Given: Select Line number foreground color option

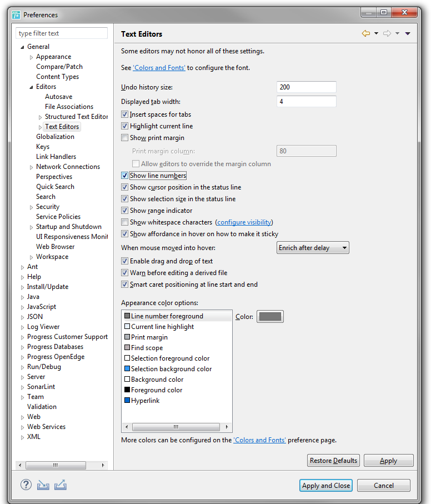Looking at the screenshot, I should coord(177,316).
